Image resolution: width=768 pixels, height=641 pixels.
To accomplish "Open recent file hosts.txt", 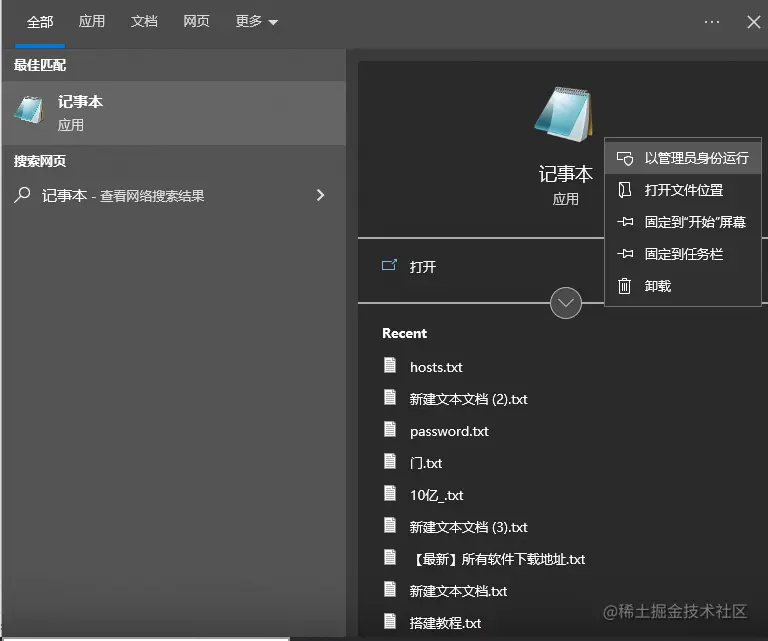I will pos(436,367).
